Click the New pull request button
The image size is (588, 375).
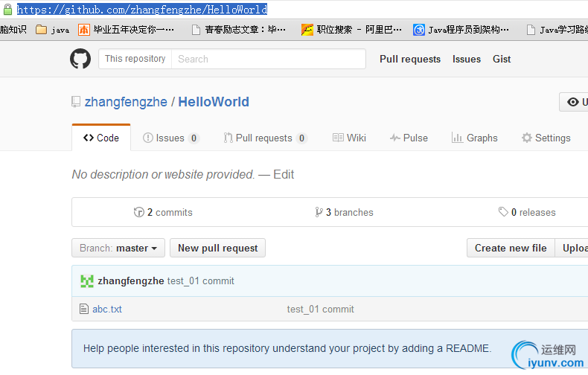tap(218, 248)
